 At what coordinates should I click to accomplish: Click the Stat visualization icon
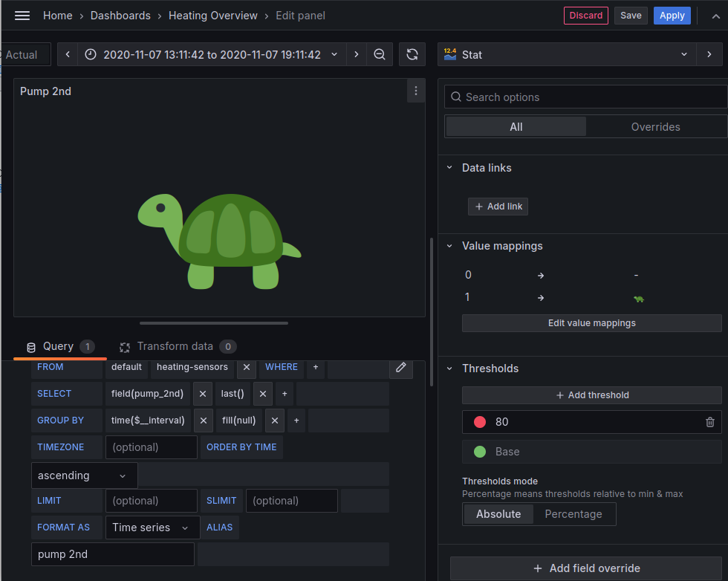point(450,54)
